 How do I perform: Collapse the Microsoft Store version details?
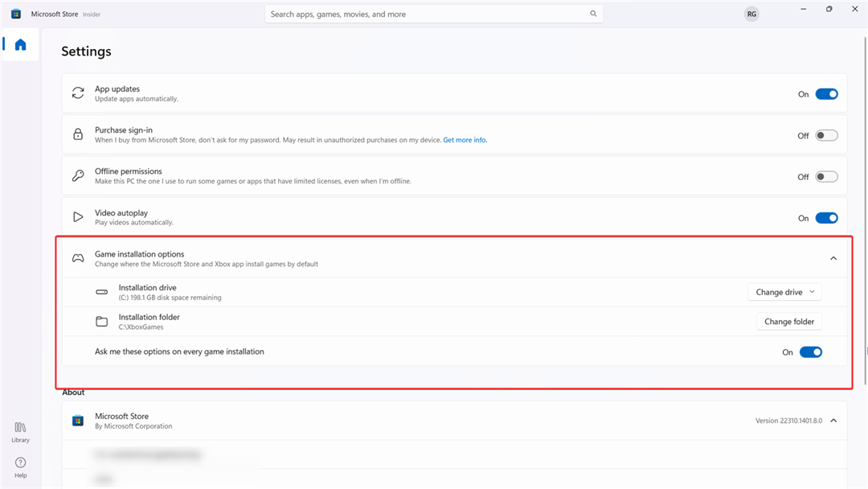833,421
